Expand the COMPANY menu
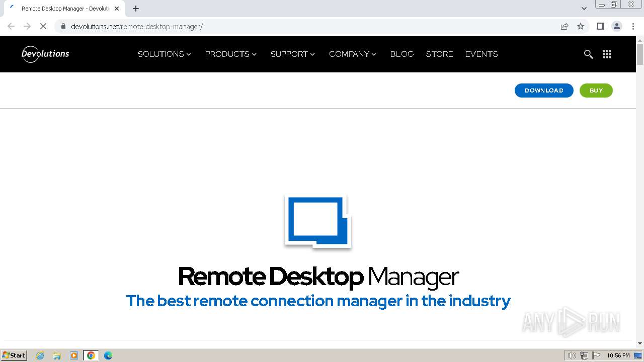Screen dimensions: 644x362 [x=353, y=54]
